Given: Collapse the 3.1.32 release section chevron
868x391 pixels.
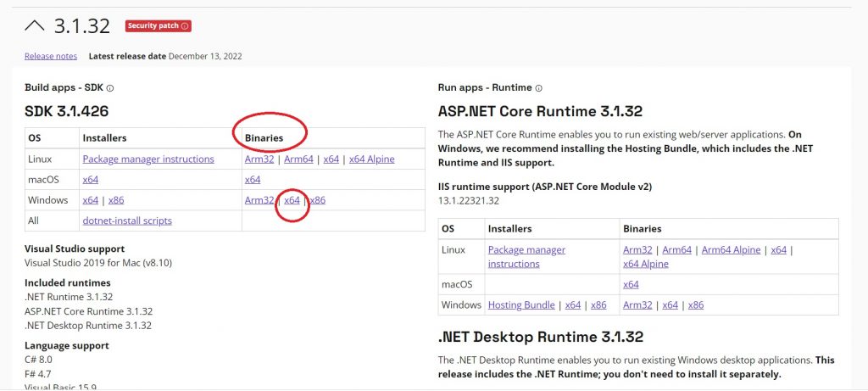Looking at the screenshot, I should tap(34, 26).
